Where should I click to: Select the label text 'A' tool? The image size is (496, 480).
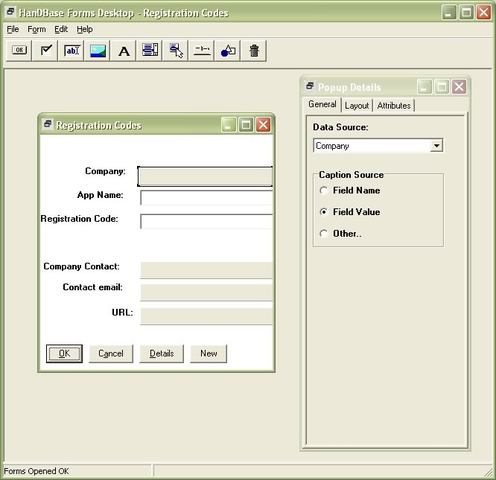(124, 50)
